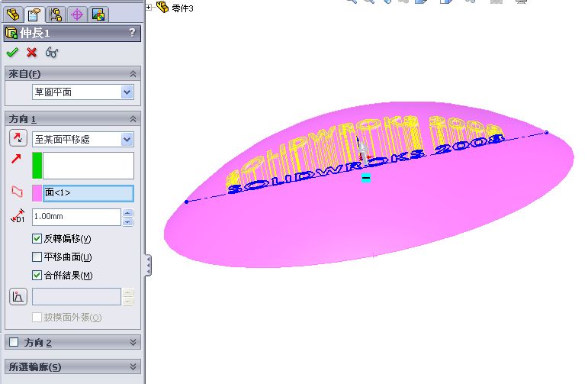588x384 pixels.
Task: Enable 平移曲面(U) checkbox
Action: (37, 257)
